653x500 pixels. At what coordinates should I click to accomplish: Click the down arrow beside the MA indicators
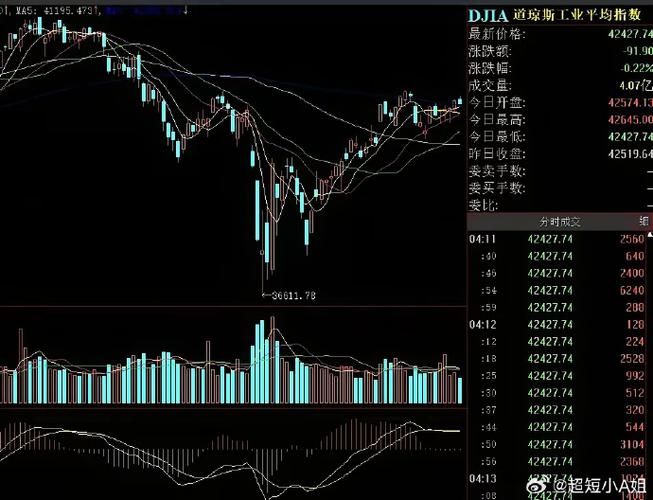(185, 10)
